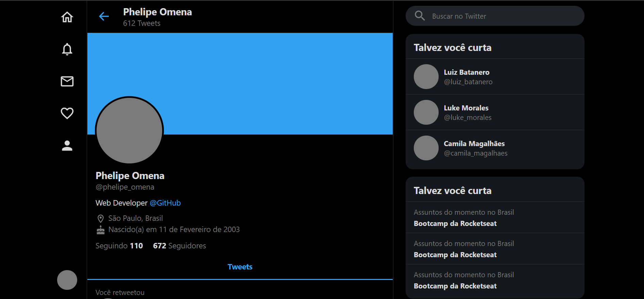Click Phelipe Omena name in header
Screen dimensions: 644x299
(157, 12)
